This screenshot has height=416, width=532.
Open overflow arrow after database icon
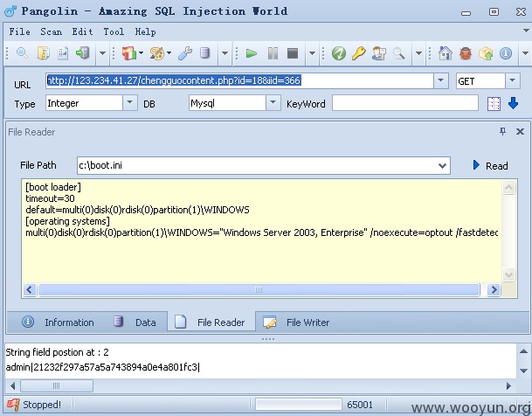click(225, 53)
